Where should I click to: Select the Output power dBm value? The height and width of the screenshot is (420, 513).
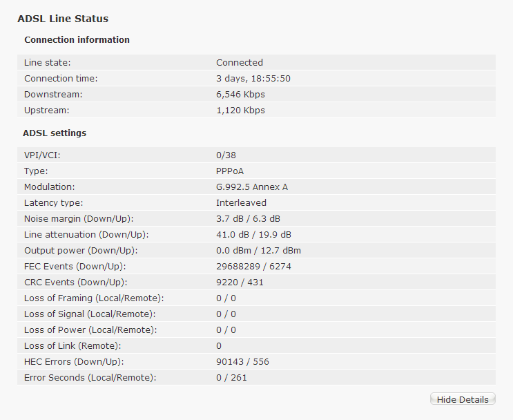258,251
